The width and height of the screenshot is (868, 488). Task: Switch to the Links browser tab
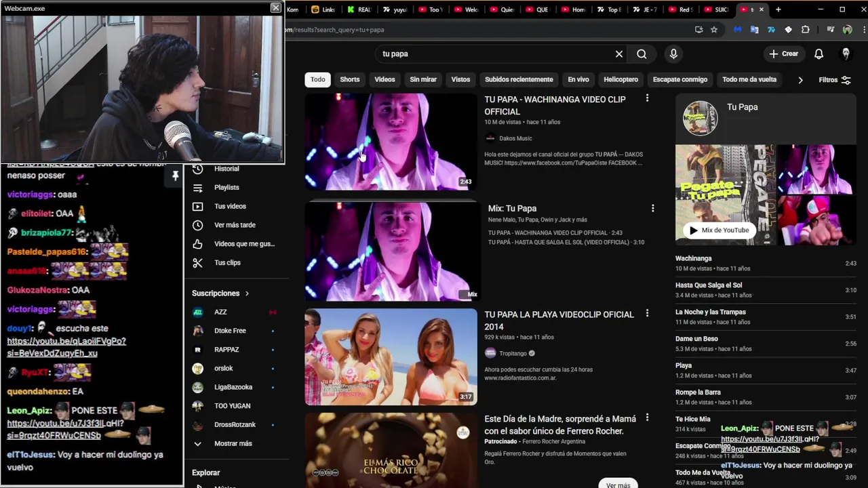(323, 9)
